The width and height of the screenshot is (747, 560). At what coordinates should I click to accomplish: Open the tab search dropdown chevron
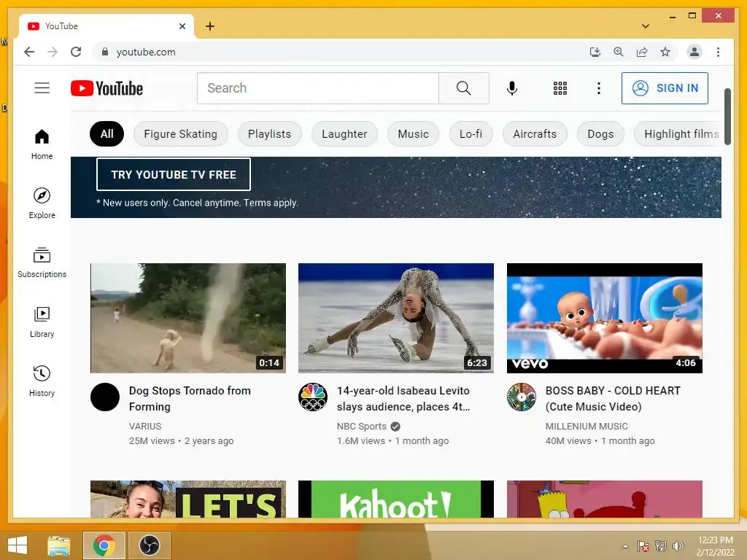pyautogui.click(x=645, y=26)
